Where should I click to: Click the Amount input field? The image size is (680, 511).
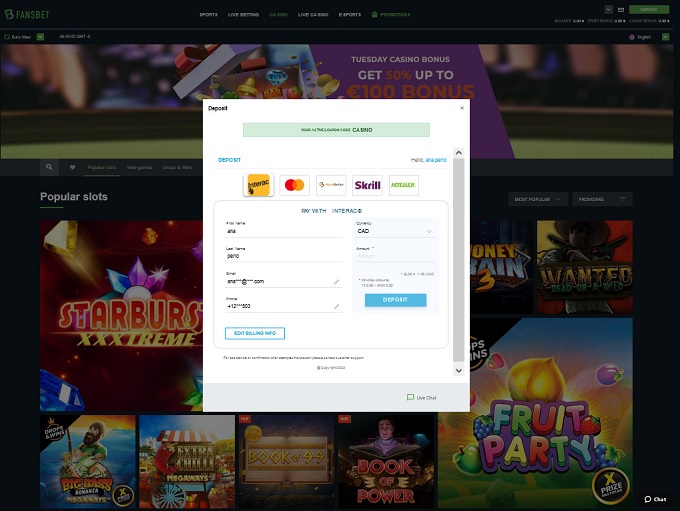click(x=396, y=256)
